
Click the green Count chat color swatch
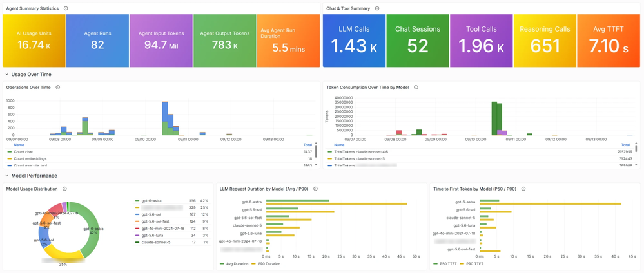pos(10,152)
